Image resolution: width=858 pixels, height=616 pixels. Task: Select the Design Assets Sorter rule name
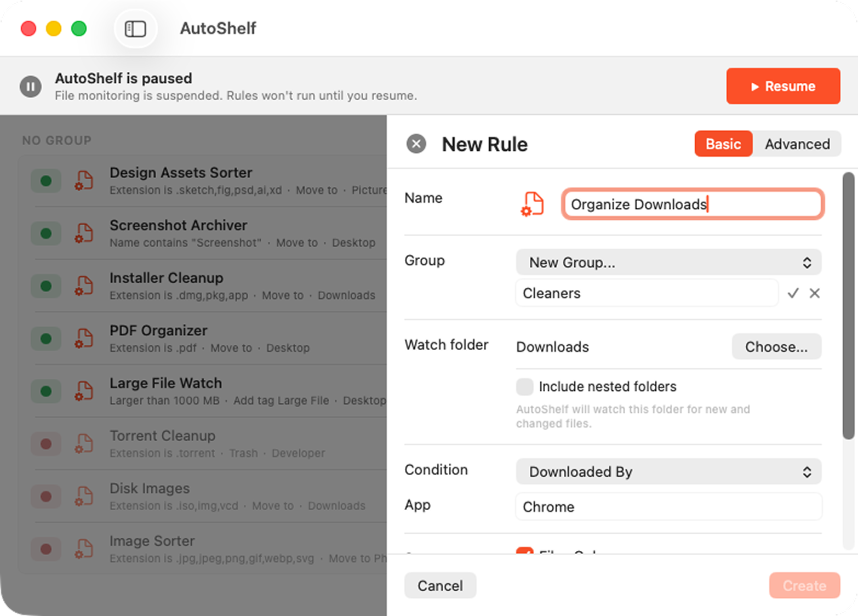(x=181, y=173)
